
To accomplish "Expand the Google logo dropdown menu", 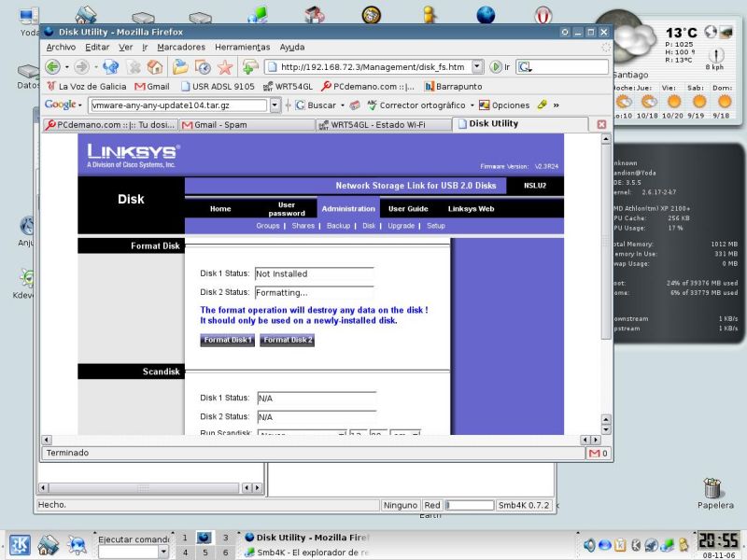I will pos(80,105).
